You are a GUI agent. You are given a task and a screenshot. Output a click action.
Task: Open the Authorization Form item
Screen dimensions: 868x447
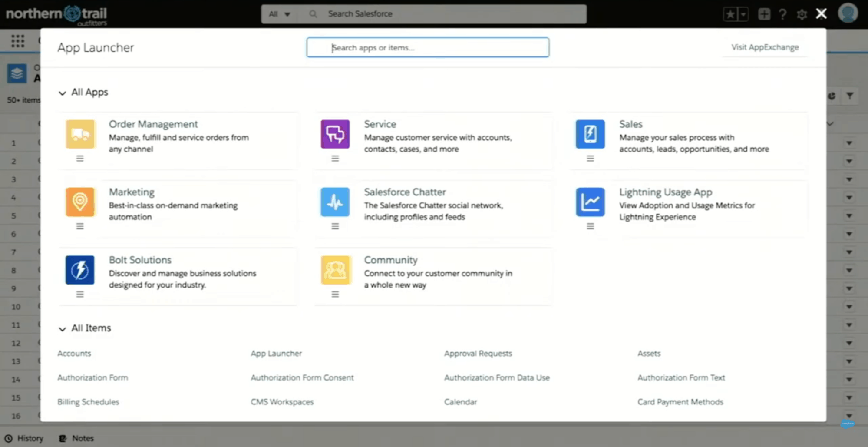coord(92,377)
